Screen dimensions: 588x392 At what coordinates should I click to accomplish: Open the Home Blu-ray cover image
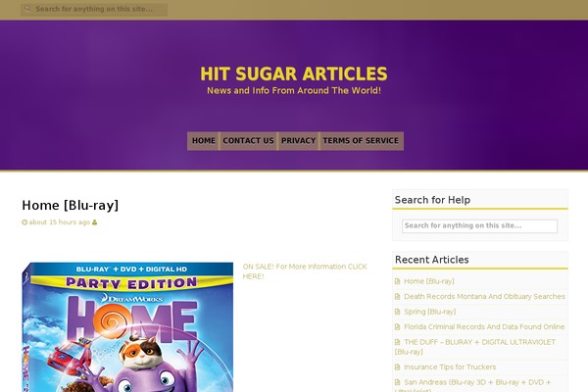[127, 327]
